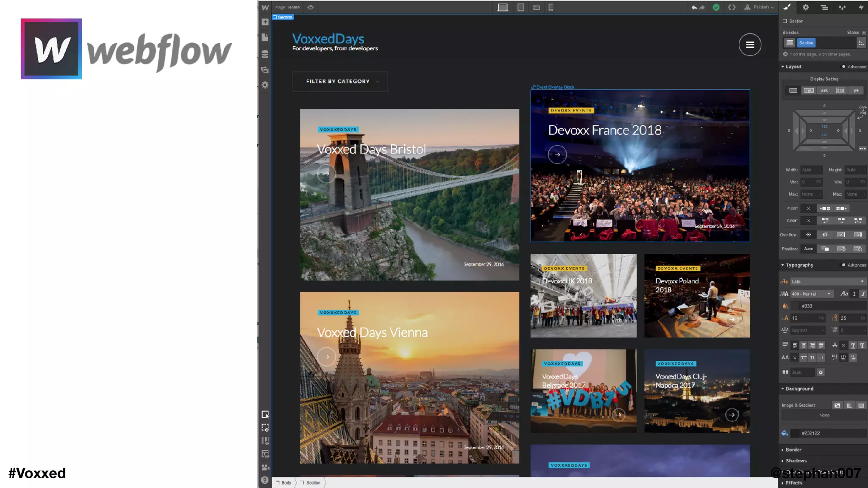Set overflow to hidden

(x=825, y=235)
